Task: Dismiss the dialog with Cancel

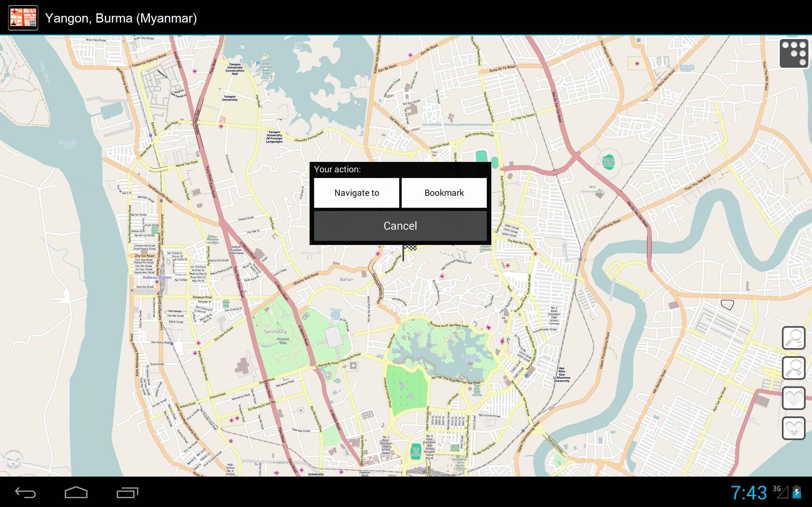Action: tap(400, 226)
